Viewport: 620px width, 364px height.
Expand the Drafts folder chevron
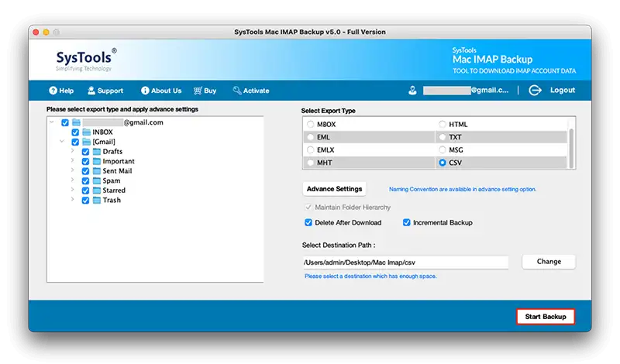pos(72,151)
